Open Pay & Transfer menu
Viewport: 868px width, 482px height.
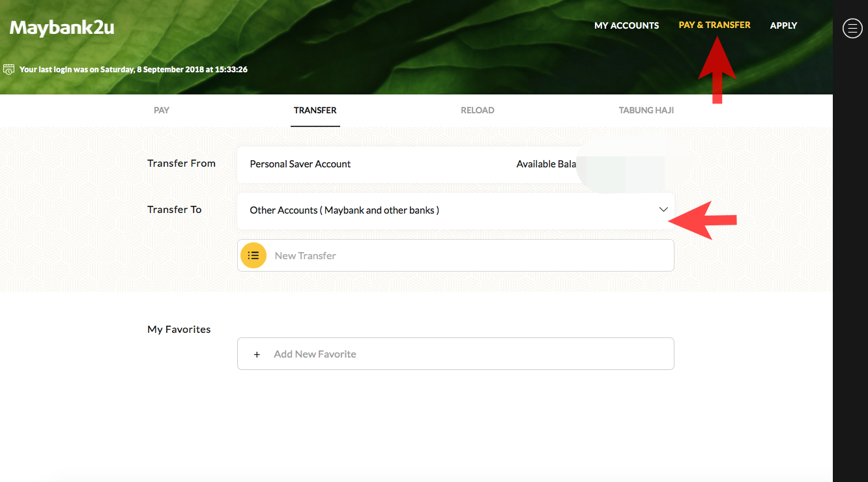coord(714,25)
